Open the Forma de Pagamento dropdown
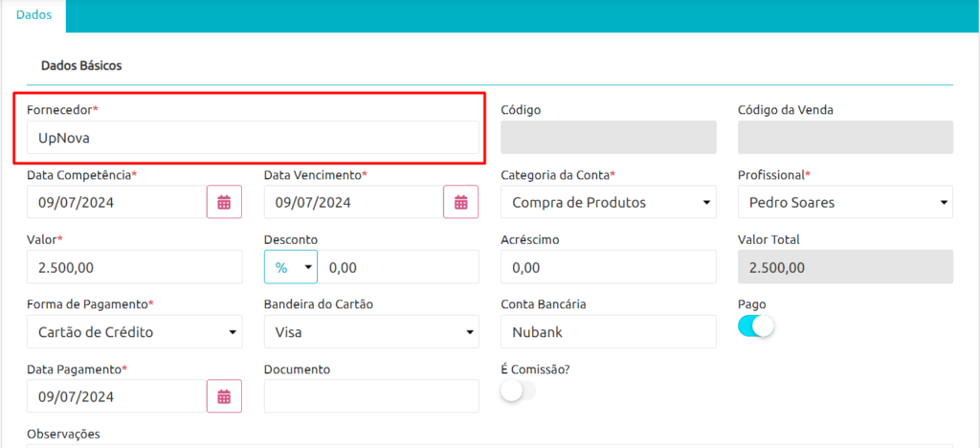980x448 pixels. (x=134, y=332)
